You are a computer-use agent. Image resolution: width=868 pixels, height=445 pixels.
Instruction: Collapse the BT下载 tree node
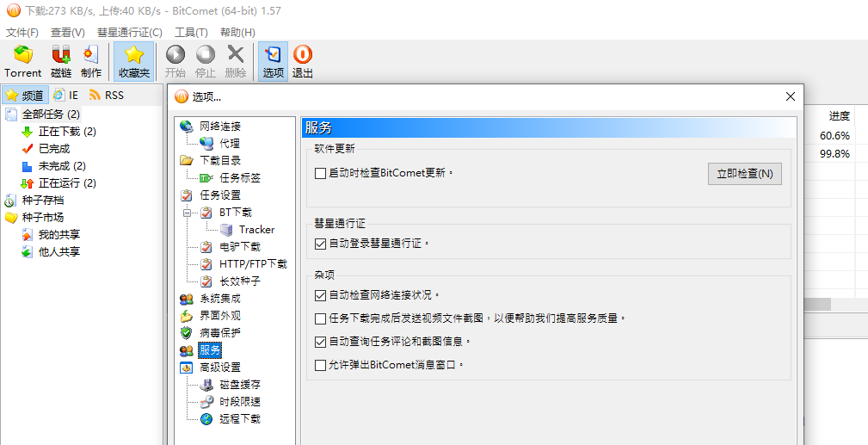[x=186, y=213]
